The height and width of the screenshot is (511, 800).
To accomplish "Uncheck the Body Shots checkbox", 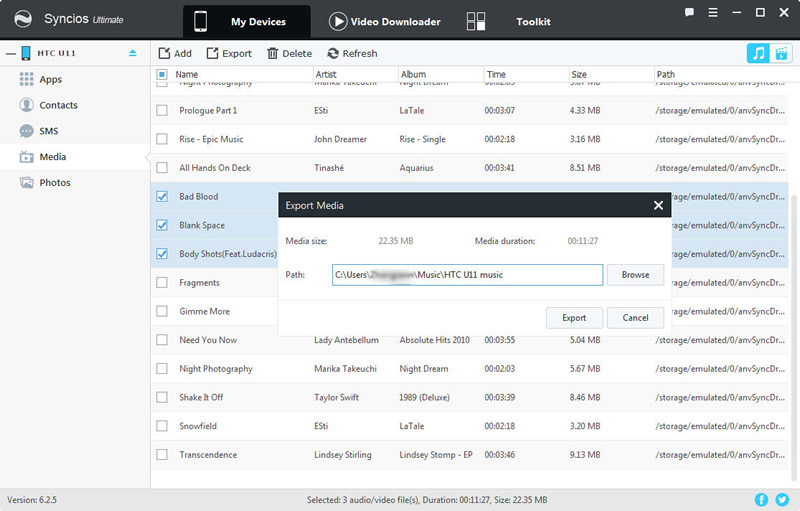I will coord(162,253).
